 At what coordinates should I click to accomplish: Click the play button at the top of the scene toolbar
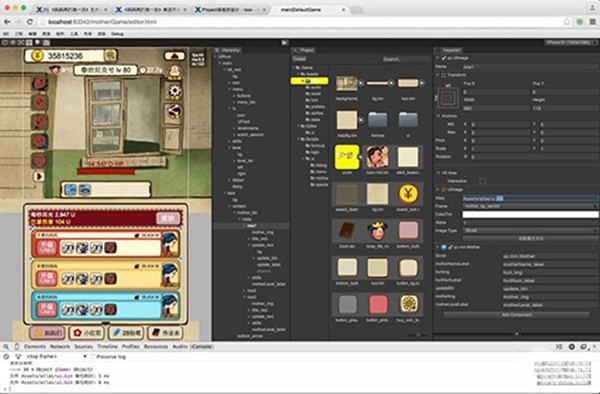click(x=284, y=43)
